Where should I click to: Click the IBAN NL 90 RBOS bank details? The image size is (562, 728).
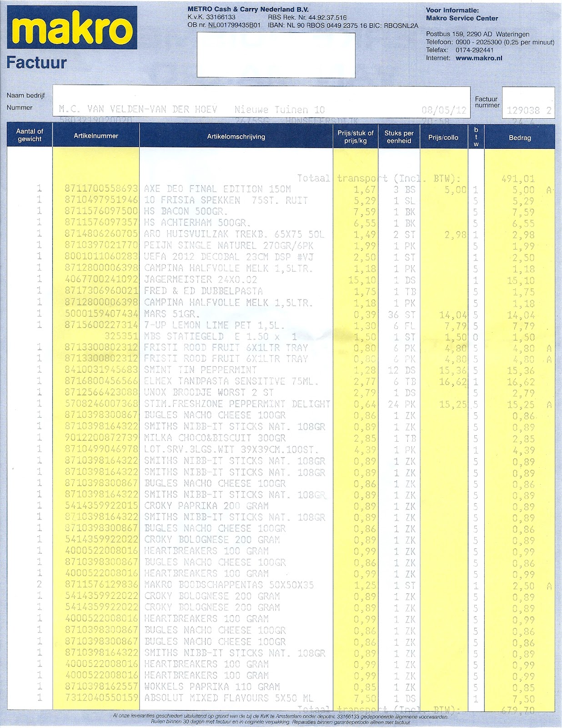343,25
